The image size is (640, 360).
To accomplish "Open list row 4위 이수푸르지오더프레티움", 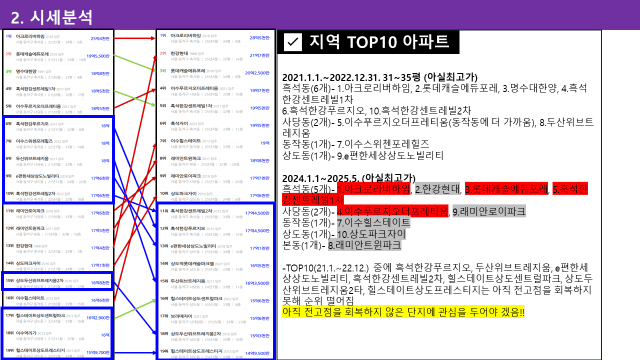I will point(215,91).
